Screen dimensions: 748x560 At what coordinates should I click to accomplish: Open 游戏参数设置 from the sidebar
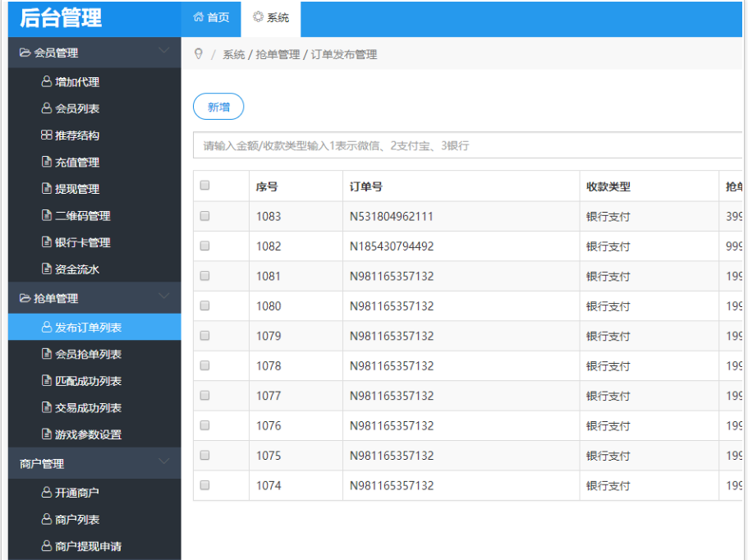click(88, 434)
